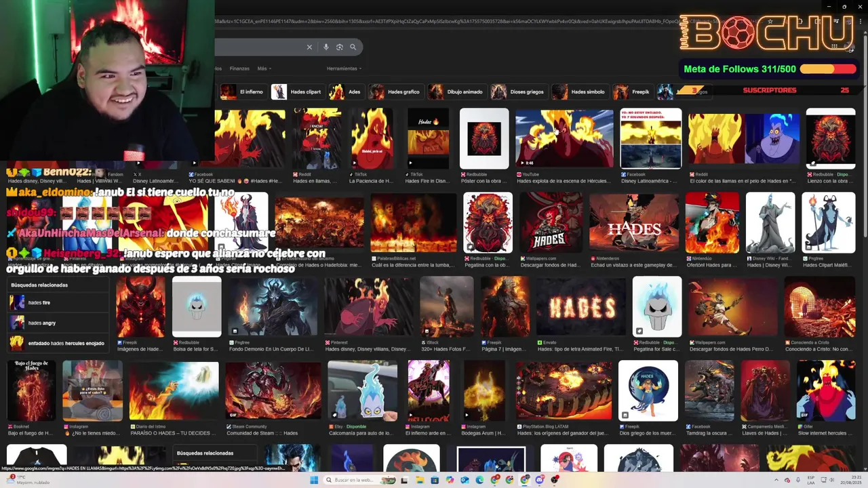Open the PARAÍSO O HADES thumbnail

click(x=174, y=391)
